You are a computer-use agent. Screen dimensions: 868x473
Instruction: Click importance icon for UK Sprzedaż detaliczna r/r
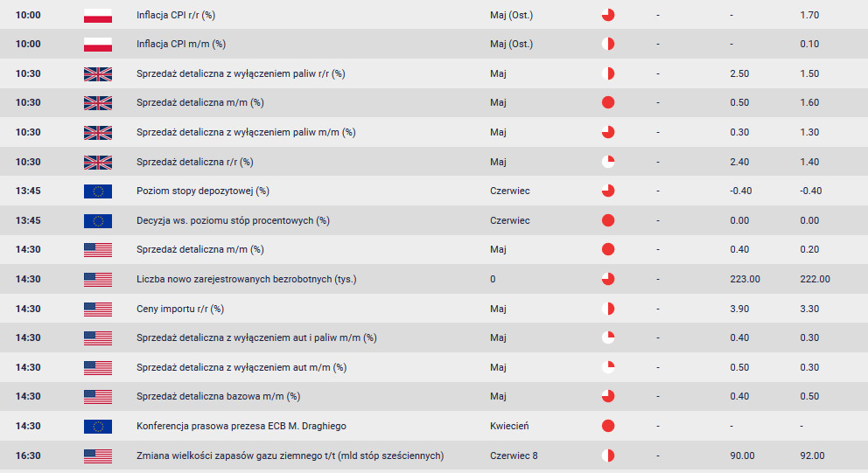coord(608,162)
